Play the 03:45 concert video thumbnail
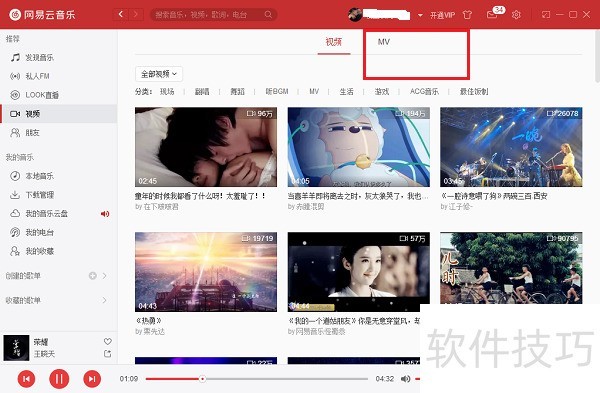 click(511, 147)
